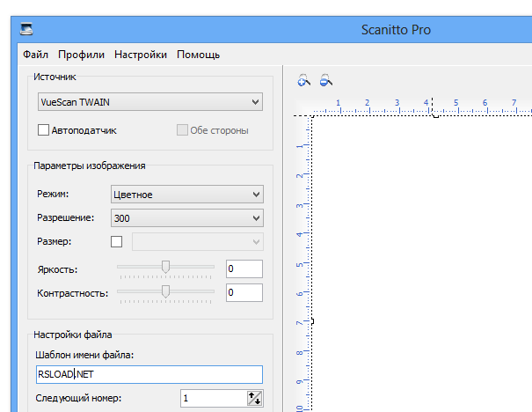Tick the Размер checkbox
532x412 pixels.
[116, 242]
